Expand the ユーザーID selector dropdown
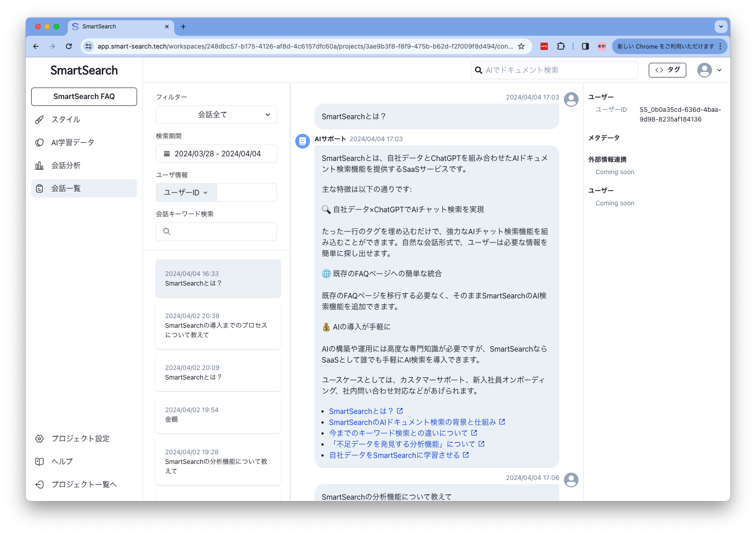Viewport: 756px width, 535px height. (x=186, y=193)
